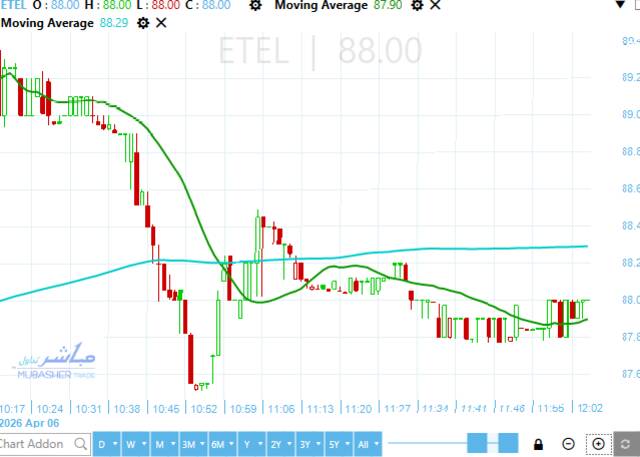Viewport: 640px width, 457px height.
Task: Refresh the chart with reload icon
Action: (x=626, y=444)
